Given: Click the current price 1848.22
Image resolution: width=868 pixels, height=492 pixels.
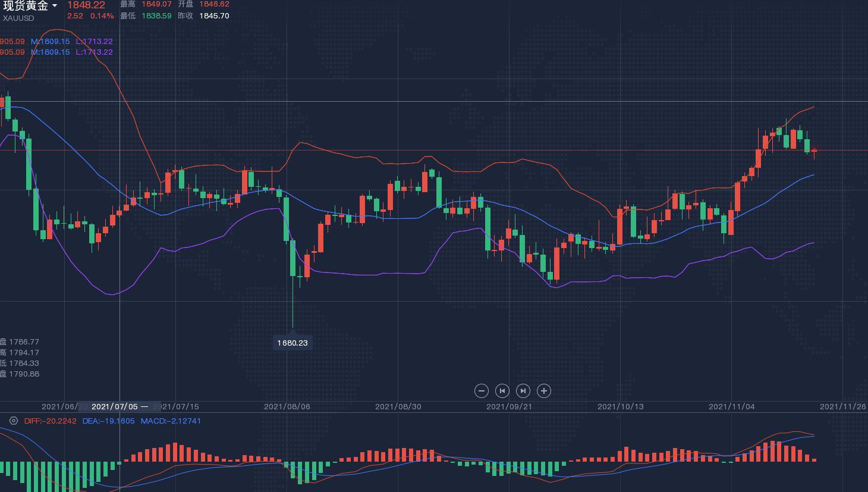Looking at the screenshot, I should point(86,5).
